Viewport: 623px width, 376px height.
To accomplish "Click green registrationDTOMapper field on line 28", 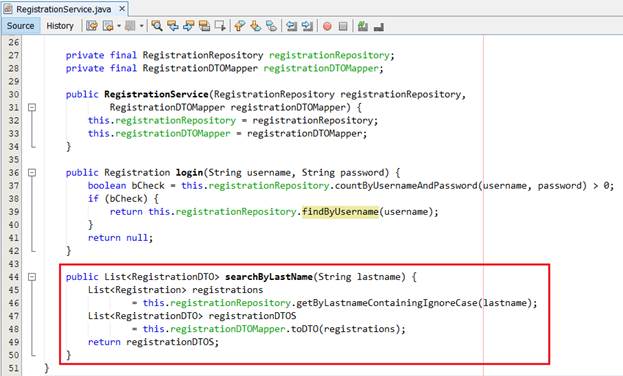I will 321,68.
